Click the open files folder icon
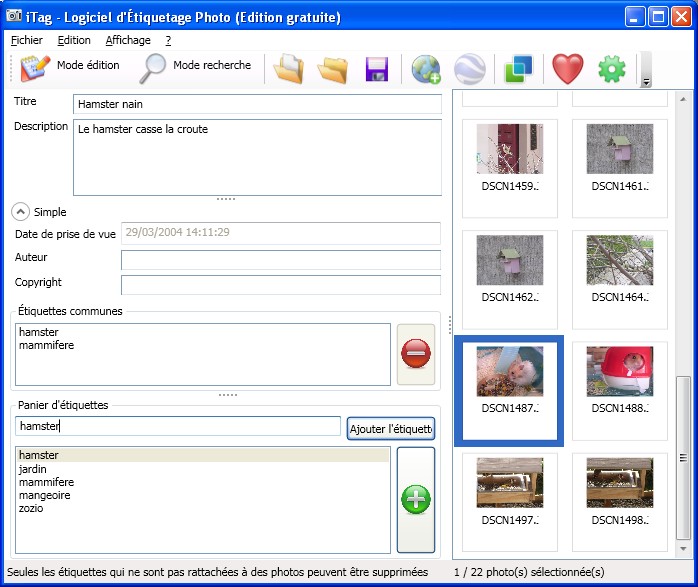 (x=288, y=69)
